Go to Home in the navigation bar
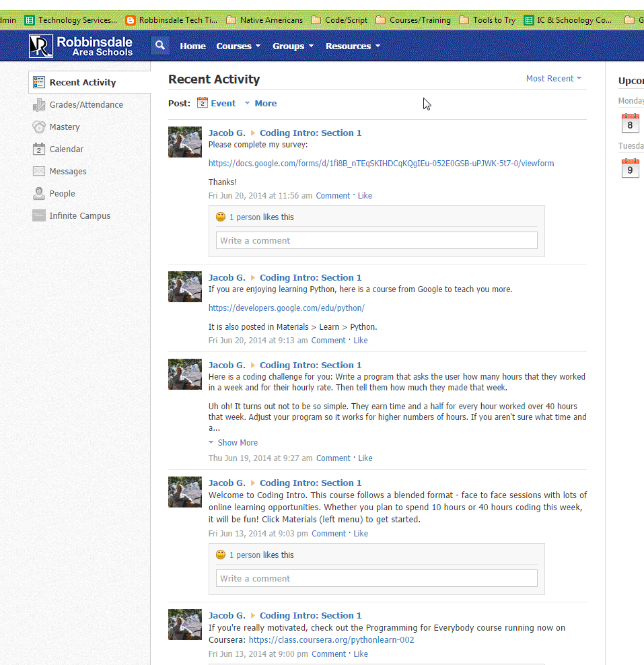644x665 pixels. 192,46
